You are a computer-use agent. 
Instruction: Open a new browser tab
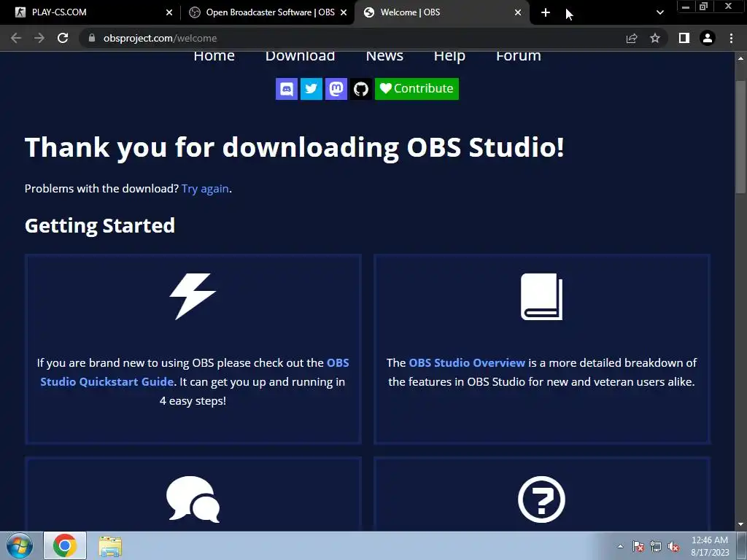(x=546, y=12)
